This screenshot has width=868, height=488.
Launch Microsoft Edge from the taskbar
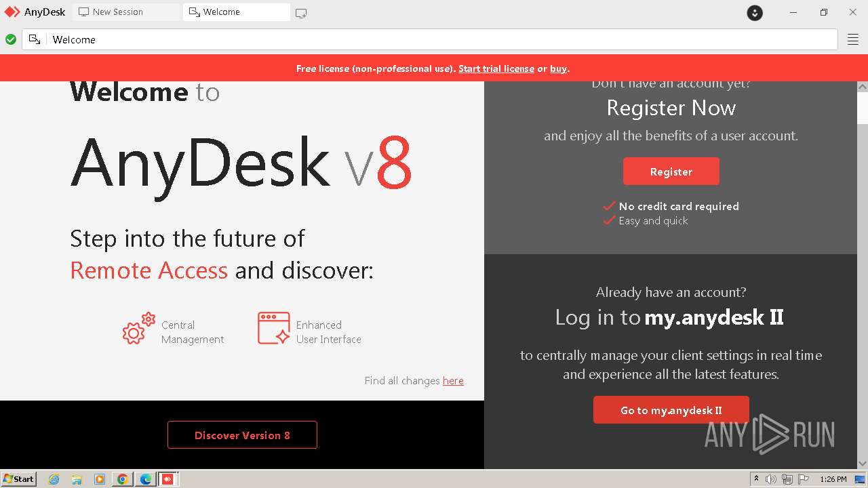[145, 479]
